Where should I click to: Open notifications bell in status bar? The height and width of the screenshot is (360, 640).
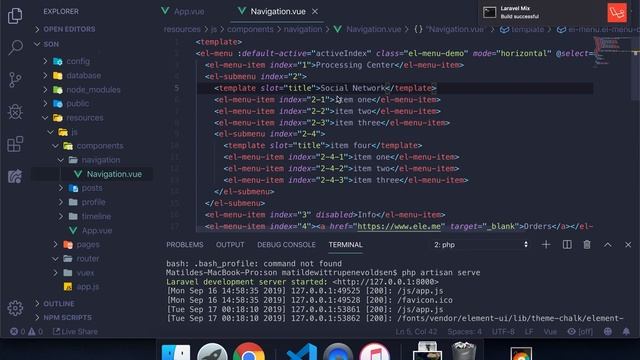tap(626, 331)
